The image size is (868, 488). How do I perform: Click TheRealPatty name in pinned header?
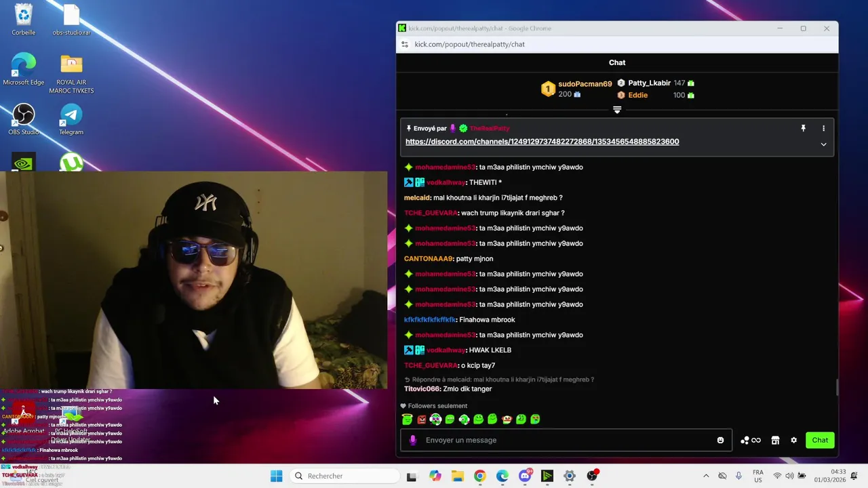[x=489, y=128]
